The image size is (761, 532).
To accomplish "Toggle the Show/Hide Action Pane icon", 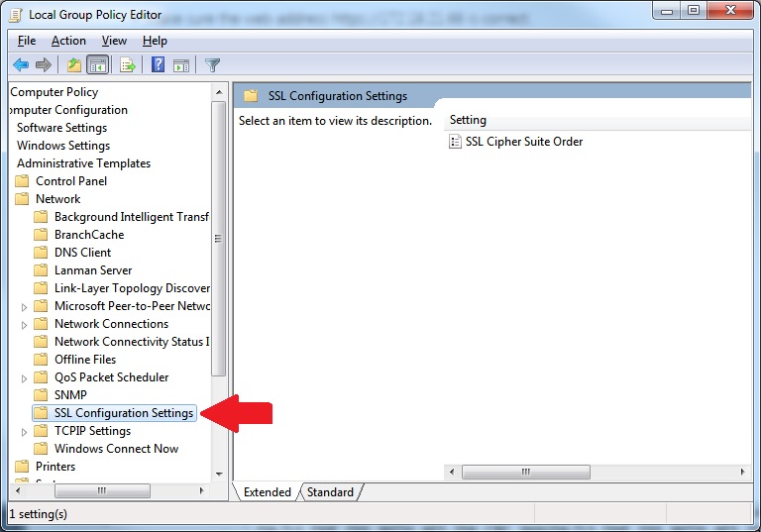I will coord(181,65).
